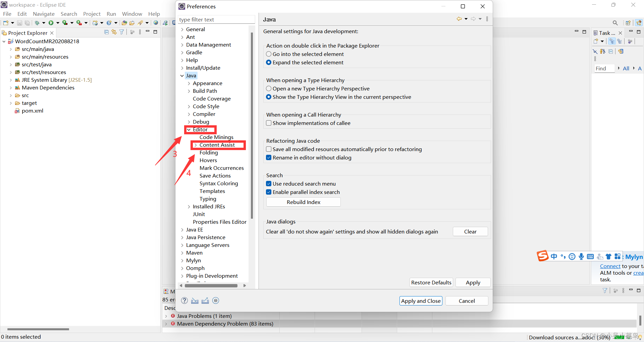Viewport: 644px width, 342px height.
Task: Open the Navigate menu
Action: tap(44, 14)
